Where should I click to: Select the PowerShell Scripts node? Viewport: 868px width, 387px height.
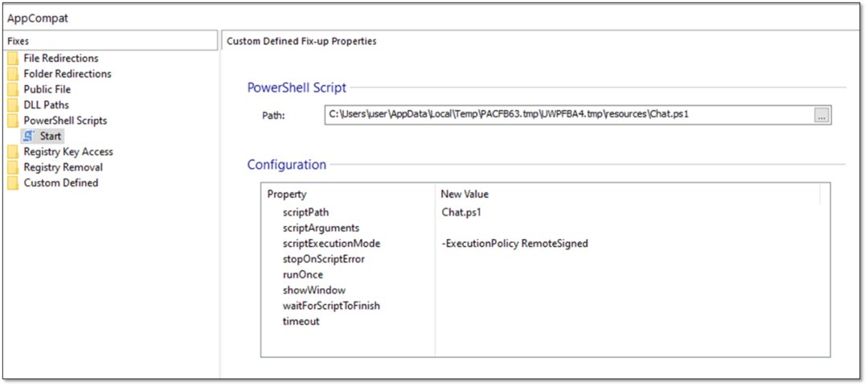click(x=65, y=121)
